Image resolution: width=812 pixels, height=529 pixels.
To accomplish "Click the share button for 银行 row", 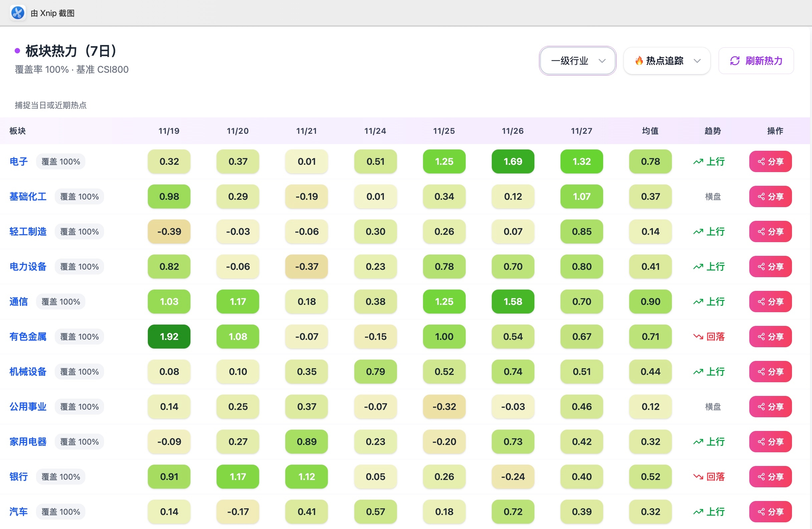I will [770, 477].
